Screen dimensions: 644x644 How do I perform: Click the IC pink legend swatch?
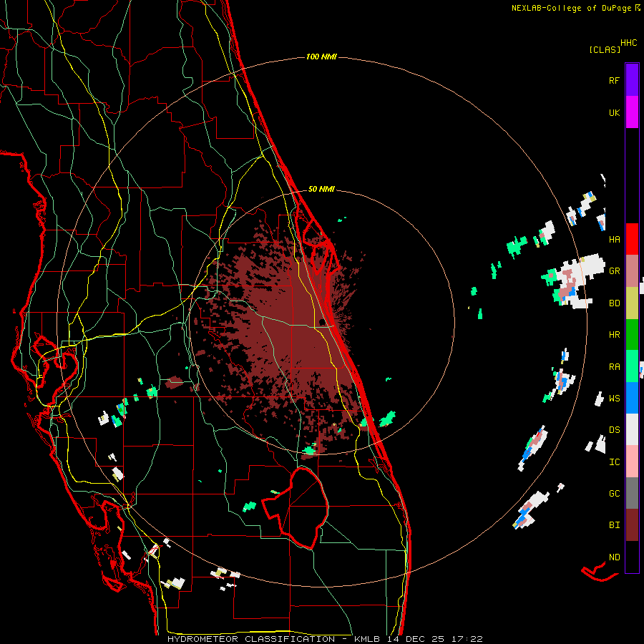pos(632,462)
